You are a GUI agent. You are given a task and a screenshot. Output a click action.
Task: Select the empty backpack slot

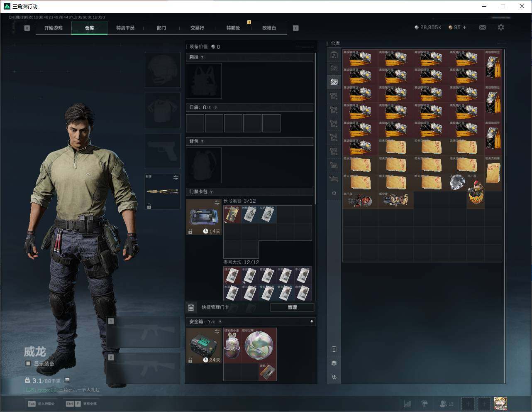click(x=204, y=165)
